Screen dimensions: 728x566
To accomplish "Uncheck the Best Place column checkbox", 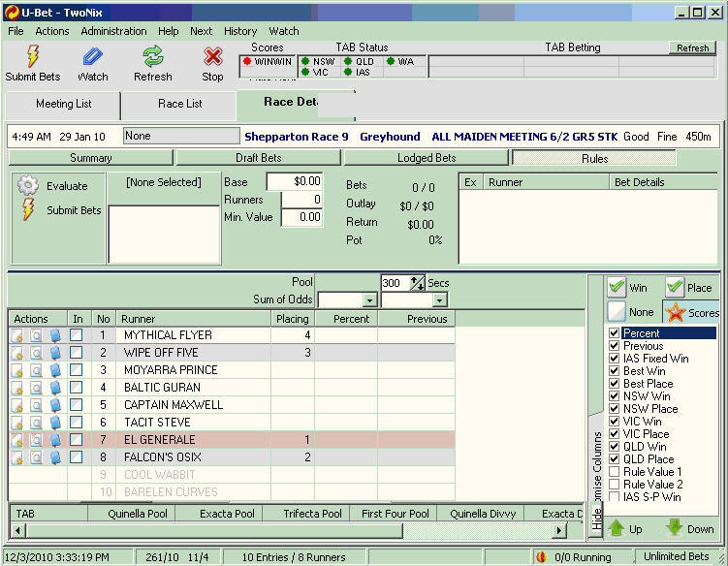I will [614, 383].
